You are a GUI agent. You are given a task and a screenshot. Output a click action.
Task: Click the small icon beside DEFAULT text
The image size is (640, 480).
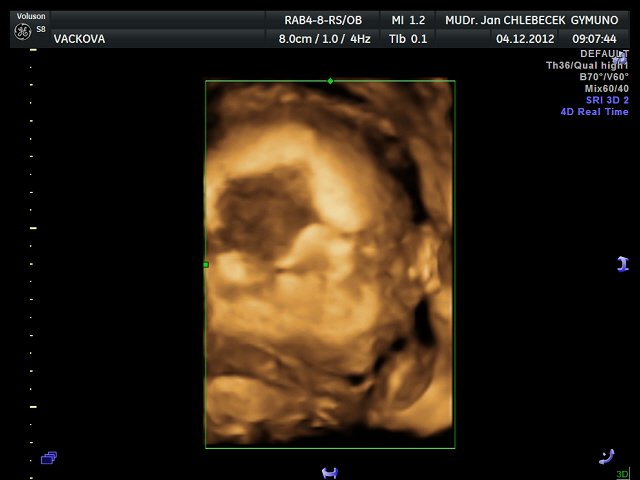coord(621,57)
